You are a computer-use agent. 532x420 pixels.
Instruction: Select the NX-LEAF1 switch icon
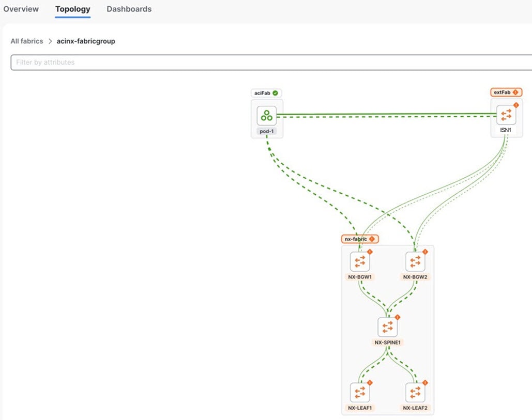360,393
